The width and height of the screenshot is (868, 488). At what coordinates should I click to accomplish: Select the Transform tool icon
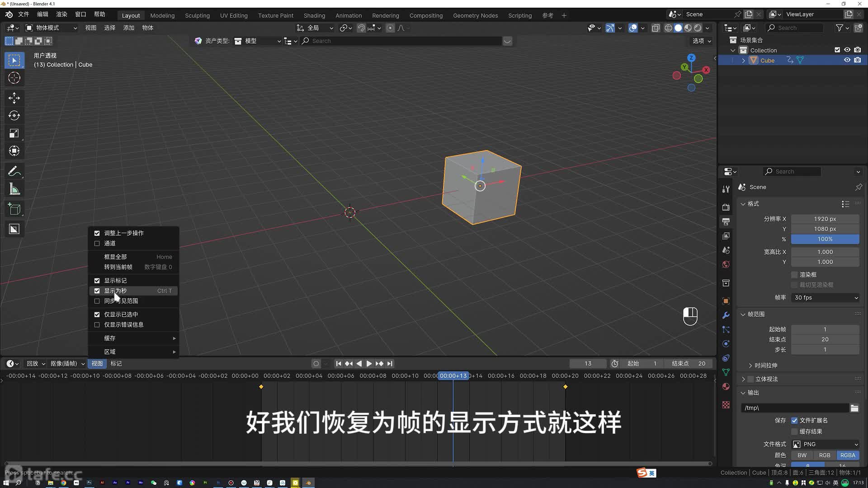click(x=14, y=151)
